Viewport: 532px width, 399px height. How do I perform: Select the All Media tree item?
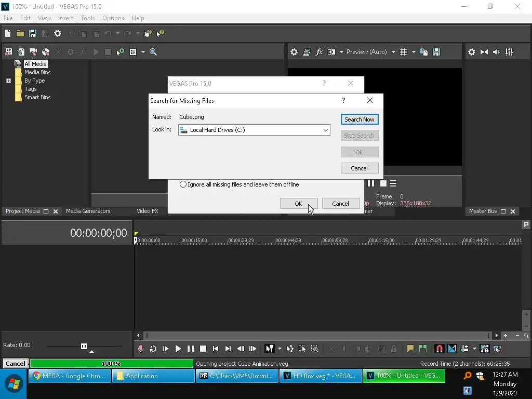35,64
